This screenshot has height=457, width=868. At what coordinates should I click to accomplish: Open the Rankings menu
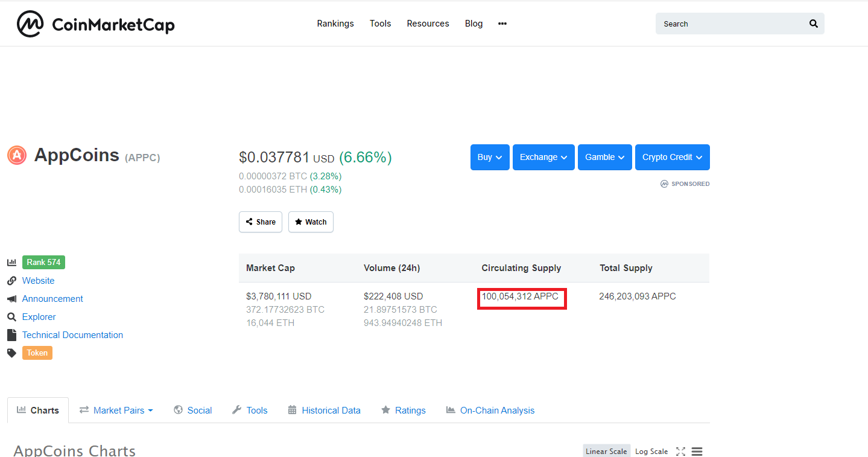pos(335,24)
